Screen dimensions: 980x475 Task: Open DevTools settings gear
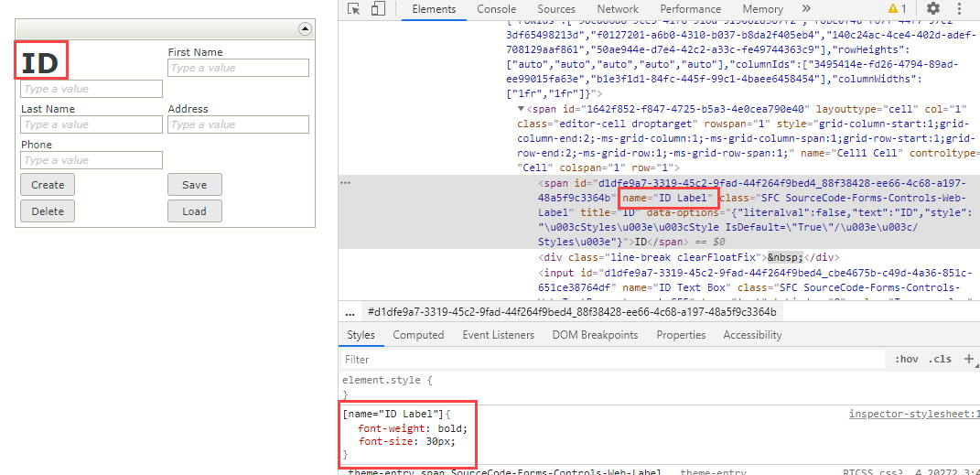tap(932, 9)
